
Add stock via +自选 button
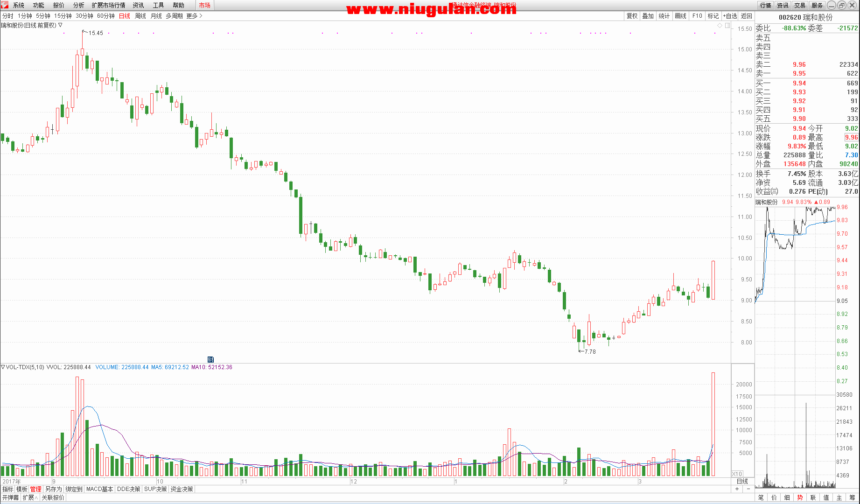tap(730, 16)
